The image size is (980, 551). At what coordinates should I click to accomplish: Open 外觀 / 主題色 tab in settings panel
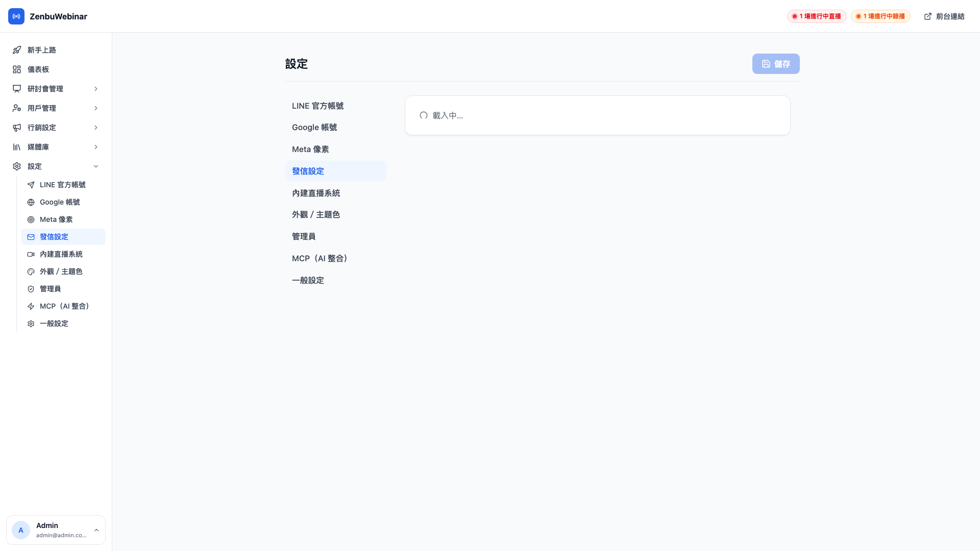coord(336,214)
